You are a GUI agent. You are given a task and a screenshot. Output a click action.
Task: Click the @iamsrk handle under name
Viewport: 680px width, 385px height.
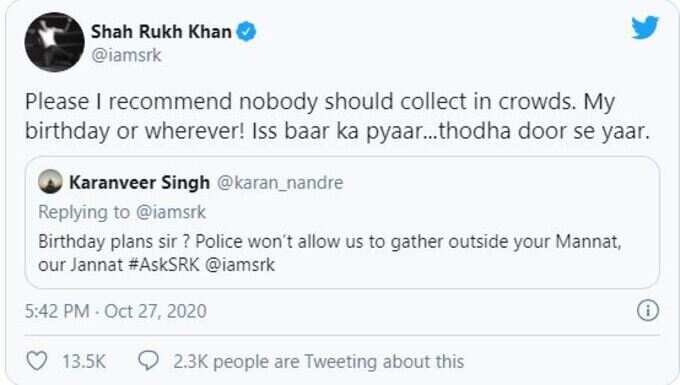click(x=126, y=55)
